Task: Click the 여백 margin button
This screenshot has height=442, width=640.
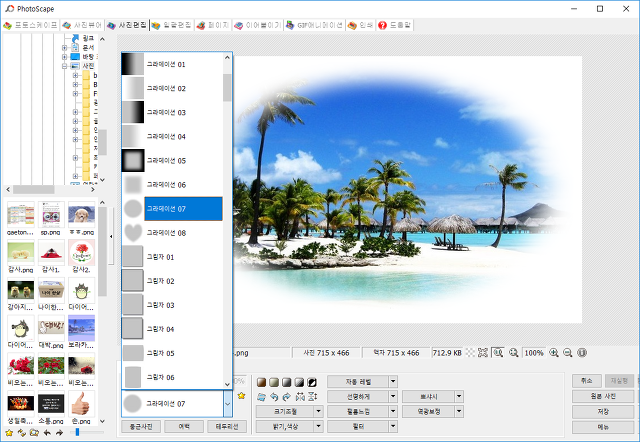Action: [184, 426]
